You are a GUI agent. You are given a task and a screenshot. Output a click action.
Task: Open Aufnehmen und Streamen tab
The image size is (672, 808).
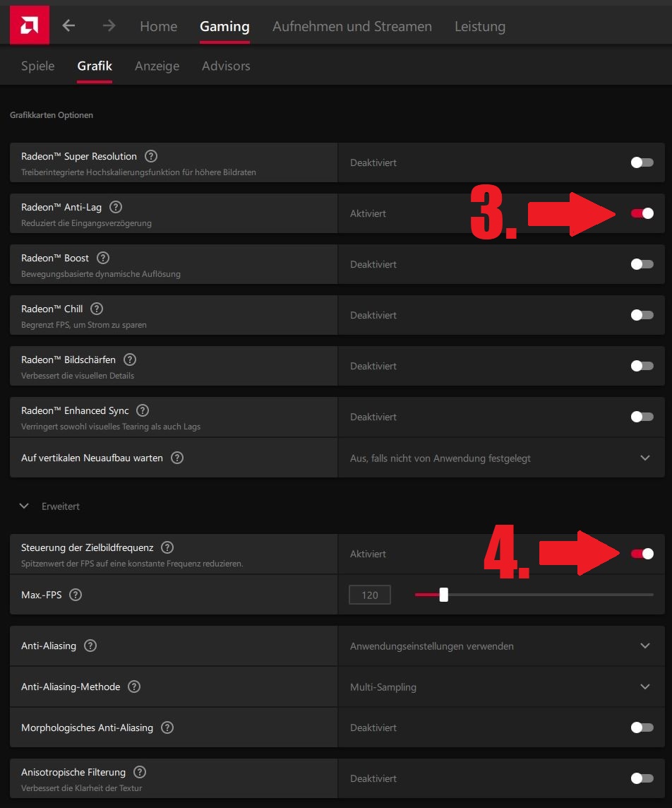[352, 26]
